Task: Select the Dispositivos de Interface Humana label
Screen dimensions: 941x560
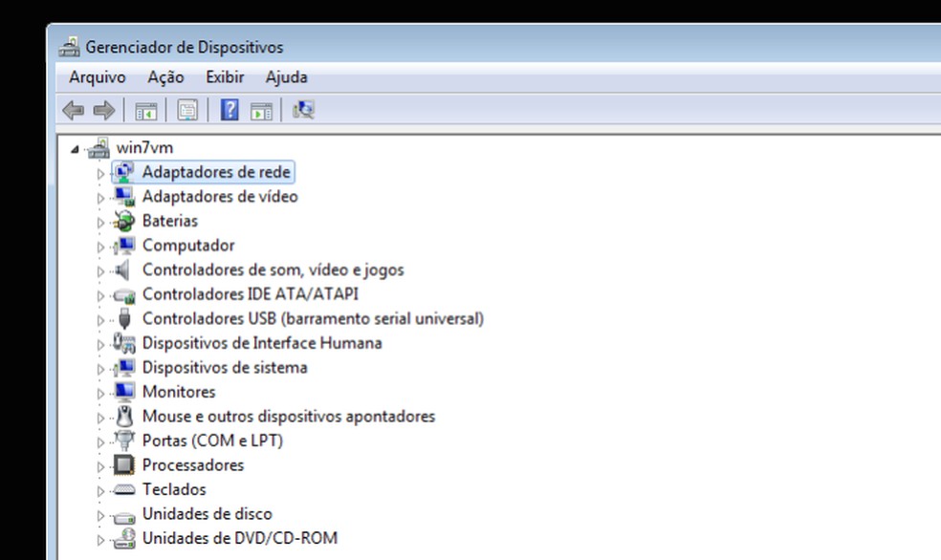Action: point(262,344)
